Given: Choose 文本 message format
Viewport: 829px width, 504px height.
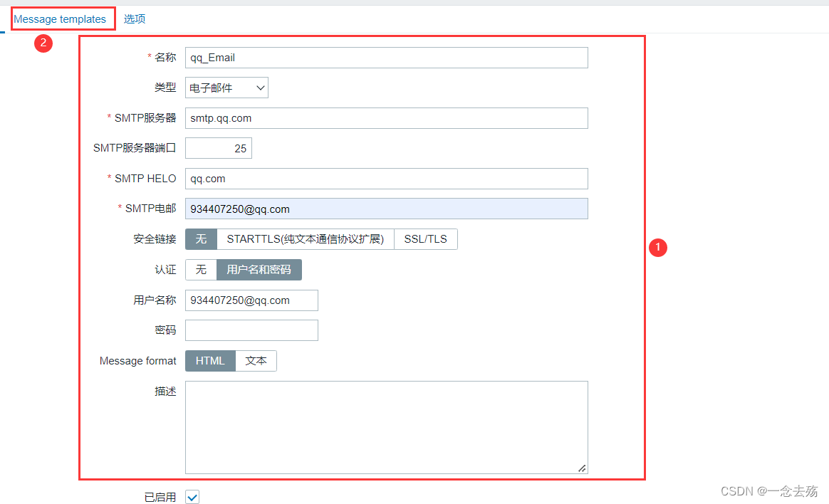Looking at the screenshot, I should coord(256,361).
